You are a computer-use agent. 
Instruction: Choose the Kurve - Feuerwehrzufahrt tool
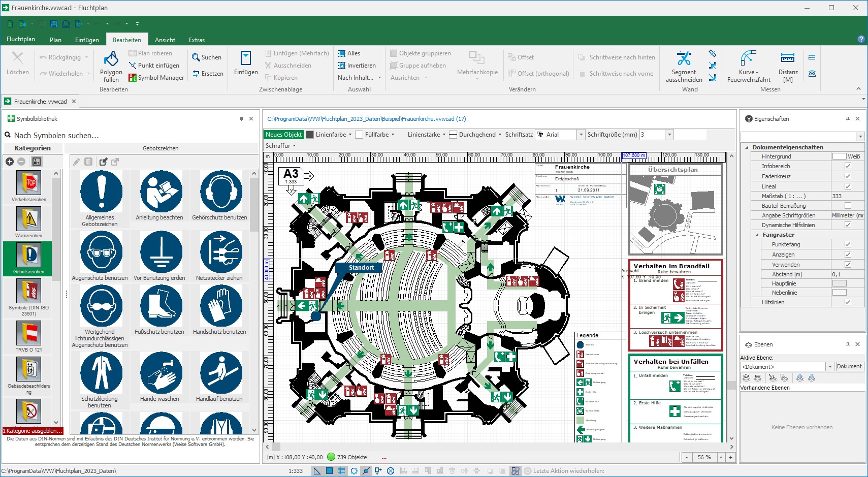(x=749, y=66)
